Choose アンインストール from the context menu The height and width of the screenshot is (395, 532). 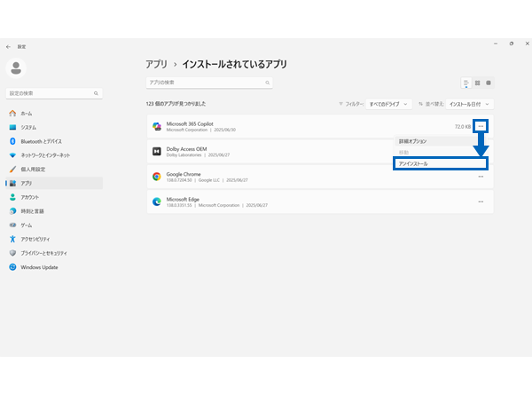pos(440,163)
